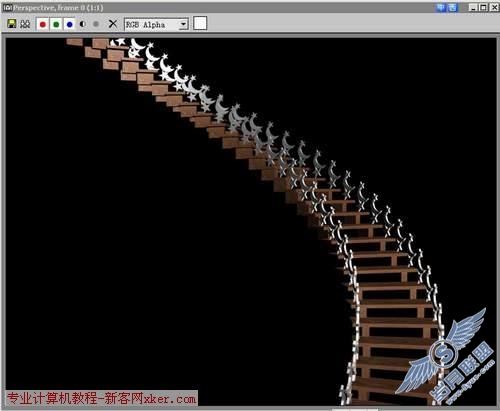Click the second blue IME icon

[x=452, y=7]
